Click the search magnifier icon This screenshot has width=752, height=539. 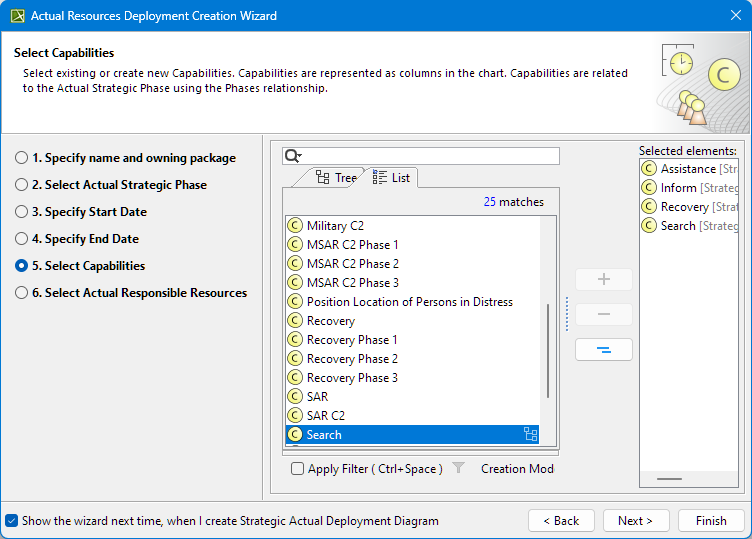pos(292,156)
